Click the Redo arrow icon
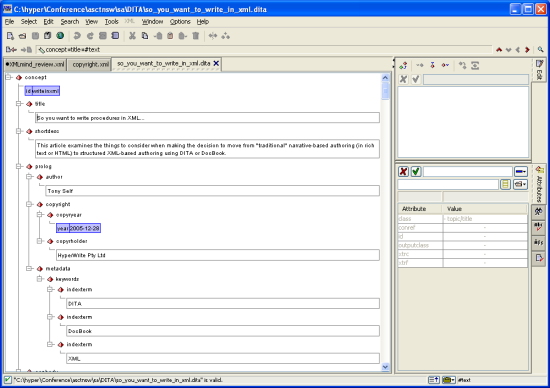This screenshot has width=550, height=388. 90,36
